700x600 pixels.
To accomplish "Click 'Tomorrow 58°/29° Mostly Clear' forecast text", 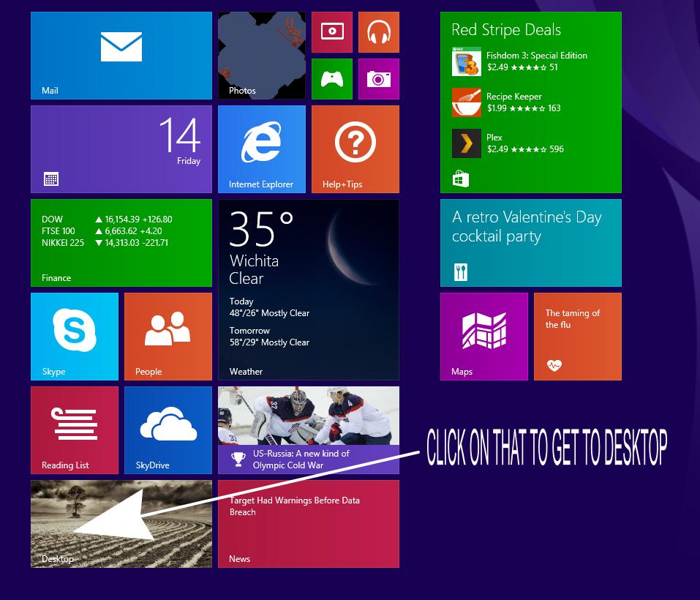I will pyautogui.click(x=269, y=337).
